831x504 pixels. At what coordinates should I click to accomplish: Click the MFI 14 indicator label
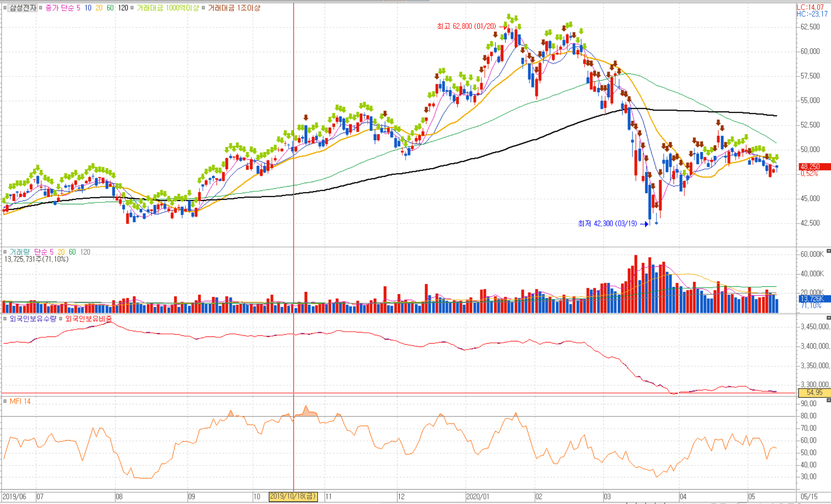(x=20, y=401)
